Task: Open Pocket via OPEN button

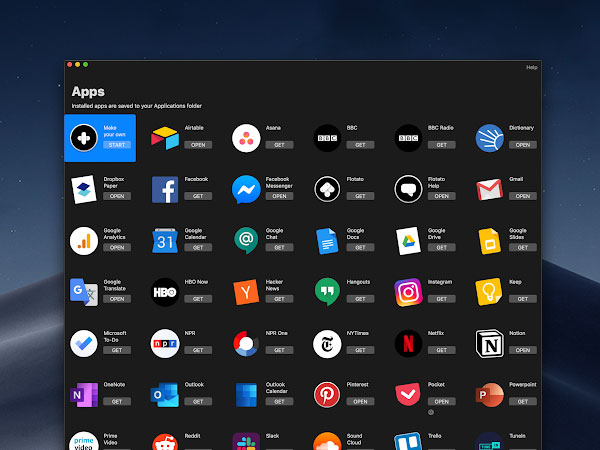Action: coord(442,402)
